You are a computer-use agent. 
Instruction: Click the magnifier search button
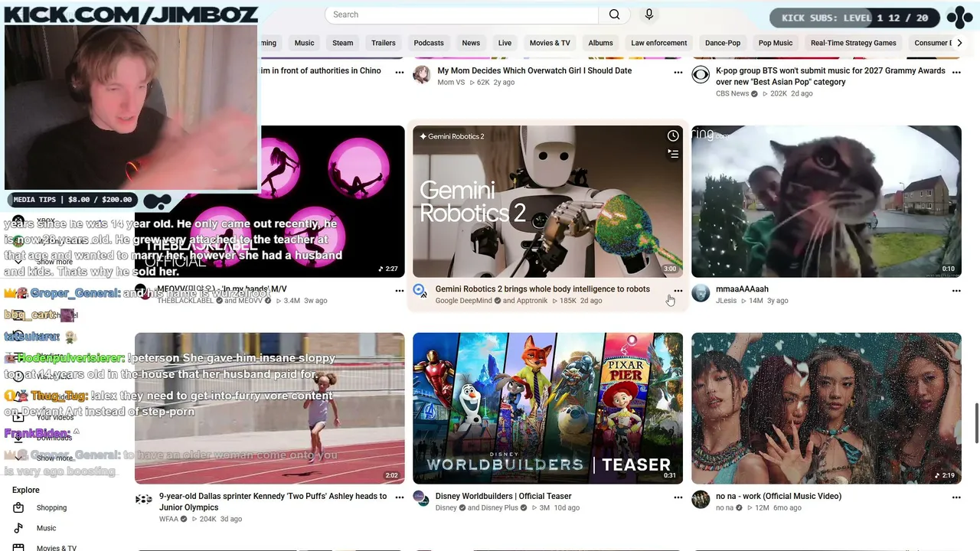click(614, 15)
